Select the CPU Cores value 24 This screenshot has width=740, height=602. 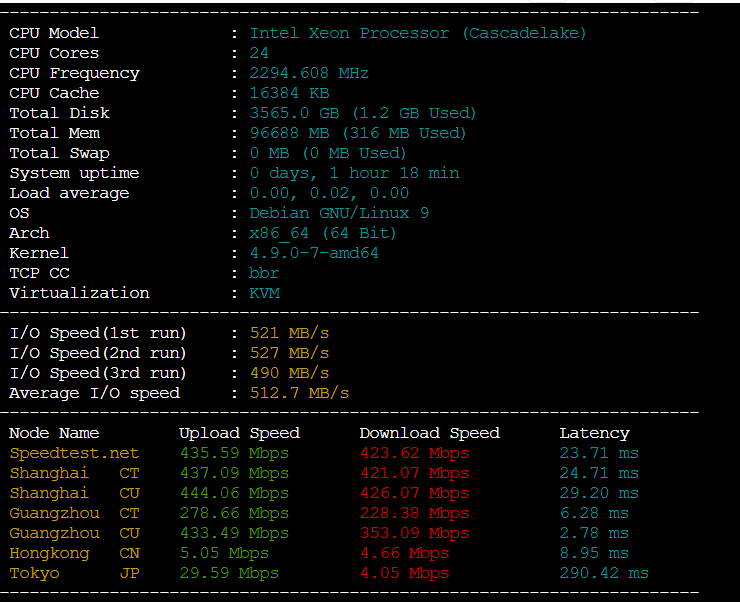[x=259, y=53]
